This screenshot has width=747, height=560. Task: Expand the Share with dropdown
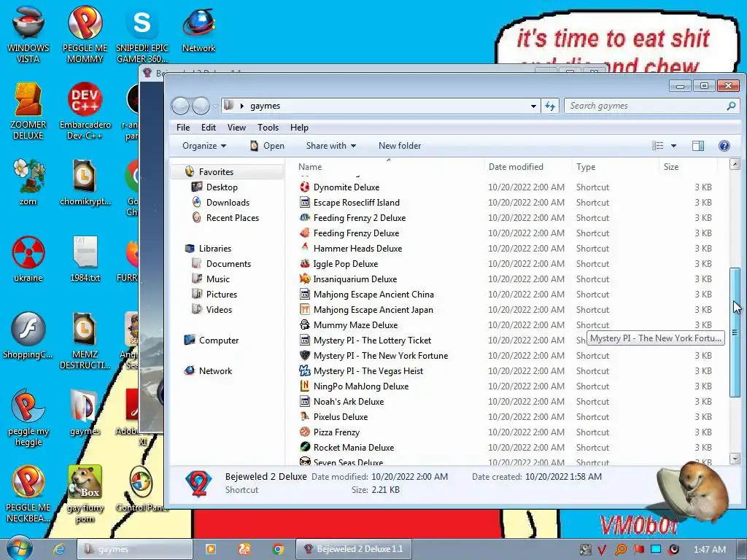[x=331, y=146]
